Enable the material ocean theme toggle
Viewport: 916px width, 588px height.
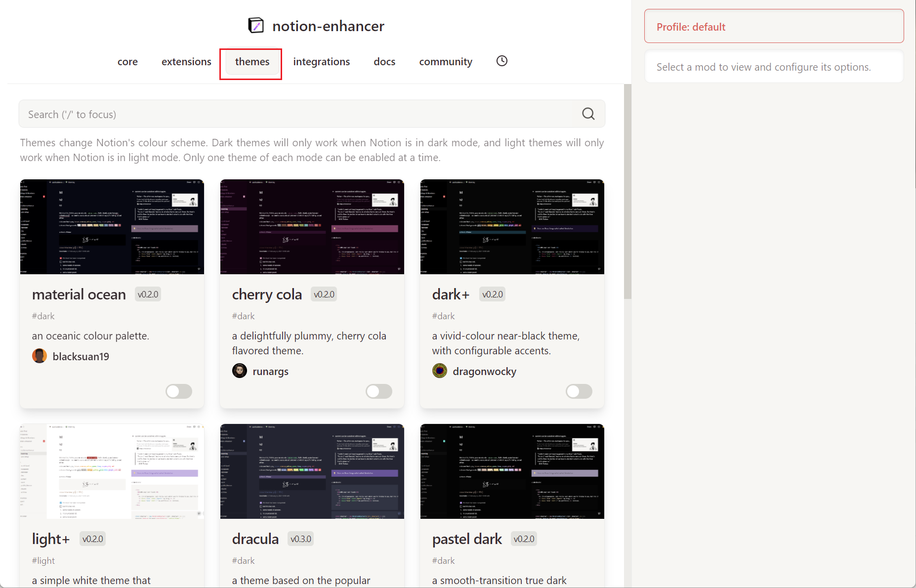pos(179,391)
